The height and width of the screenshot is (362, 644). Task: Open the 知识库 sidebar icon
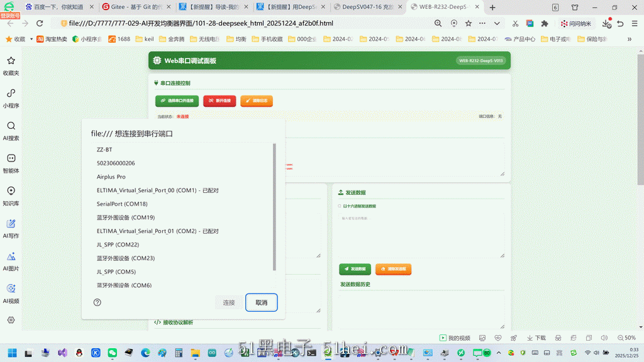click(11, 191)
